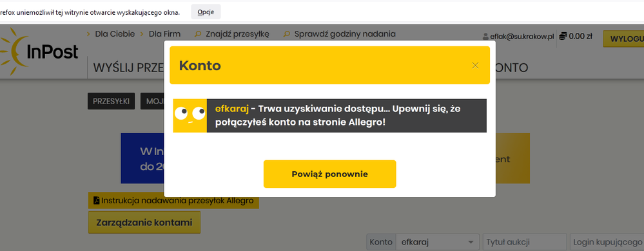644x251 pixels.
Task: Click the Powiąż ponownie button
Action: [x=330, y=174]
